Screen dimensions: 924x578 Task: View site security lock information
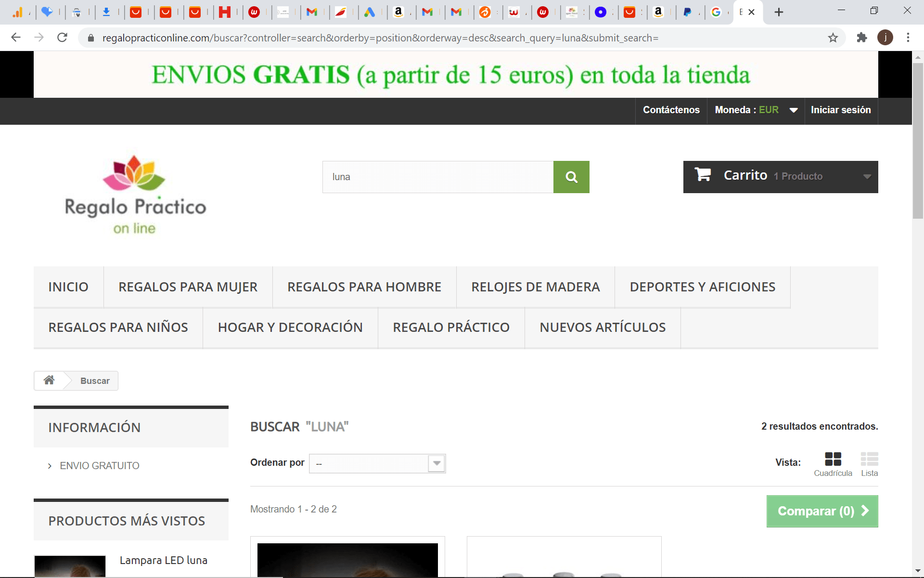coord(90,38)
